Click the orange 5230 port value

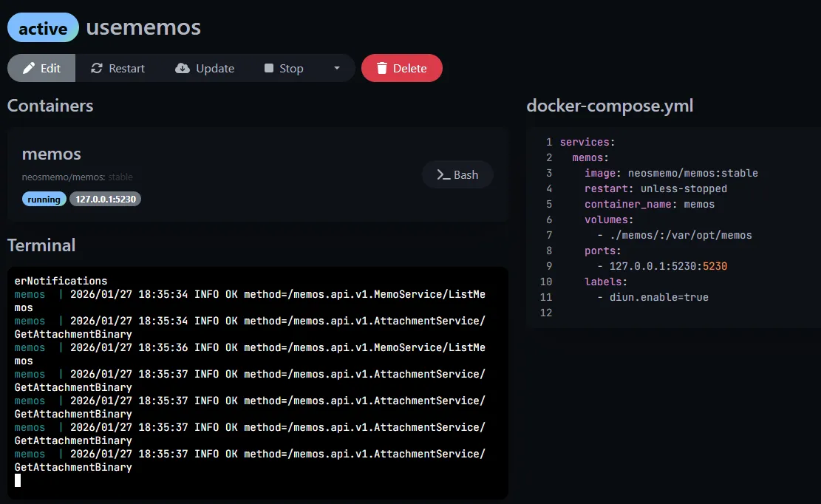pyautogui.click(x=715, y=266)
